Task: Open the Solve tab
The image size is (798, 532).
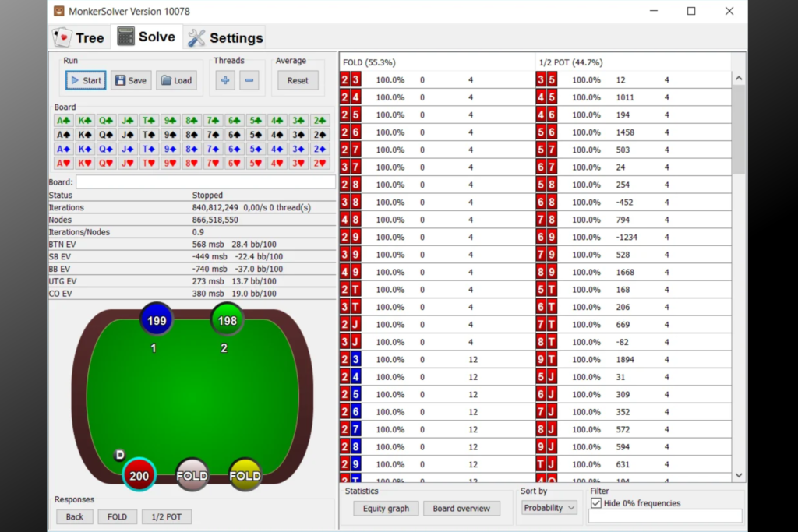Action: click(x=147, y=37)
